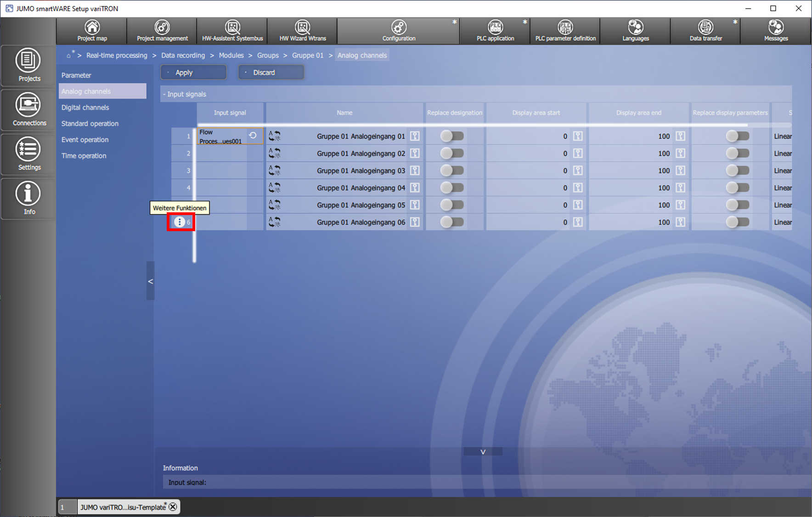This screenshot has height=517, width=812.
Task: Click the Data transfer icon
Action: (705, 31)
